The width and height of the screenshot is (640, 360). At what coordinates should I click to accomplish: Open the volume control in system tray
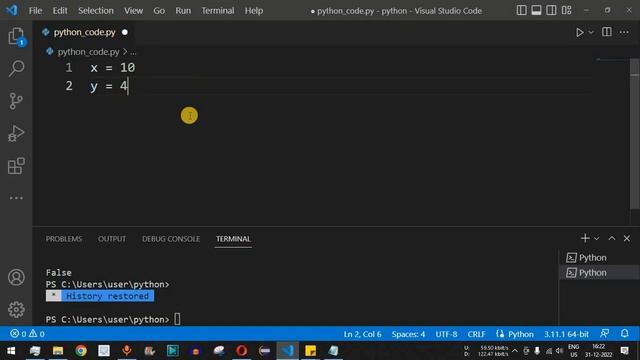click(560, 351)
